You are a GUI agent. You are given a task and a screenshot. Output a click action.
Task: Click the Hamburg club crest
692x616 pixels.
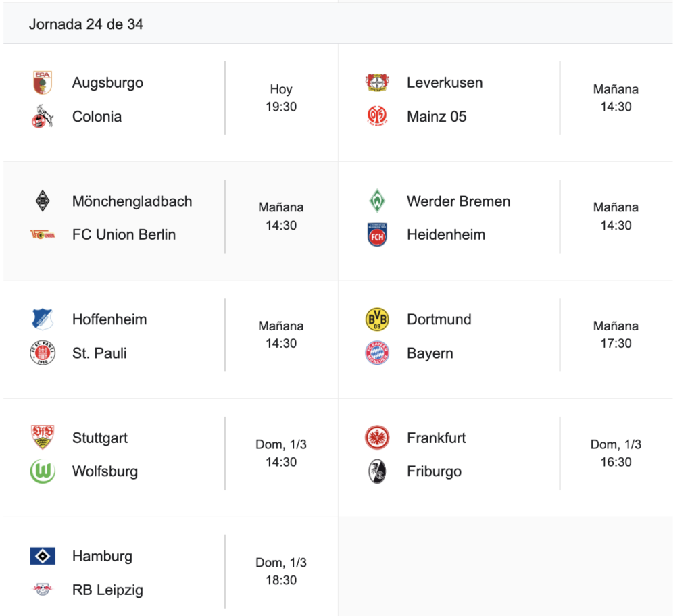pos(43,557)
